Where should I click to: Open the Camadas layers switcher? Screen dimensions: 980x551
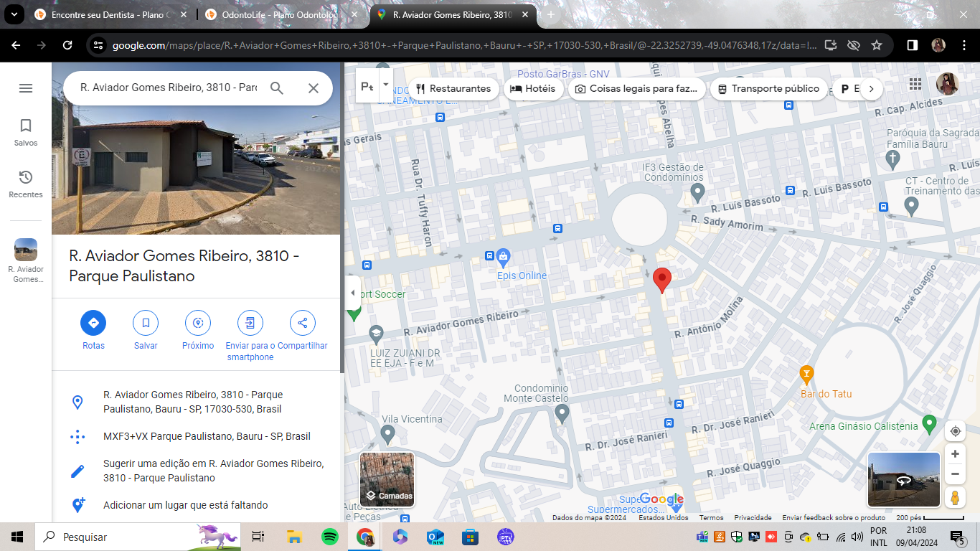click(387, 480)
